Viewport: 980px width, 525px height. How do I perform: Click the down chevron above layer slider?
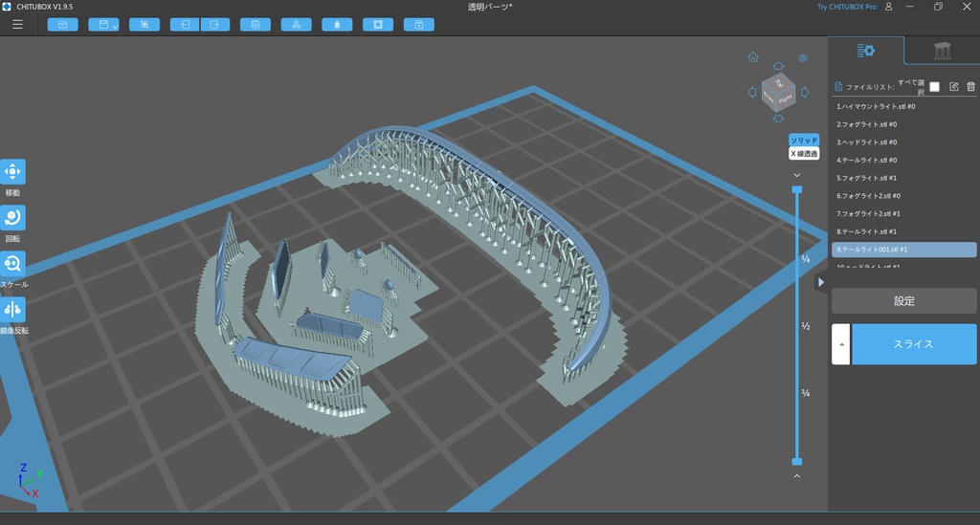coord(797,175)
